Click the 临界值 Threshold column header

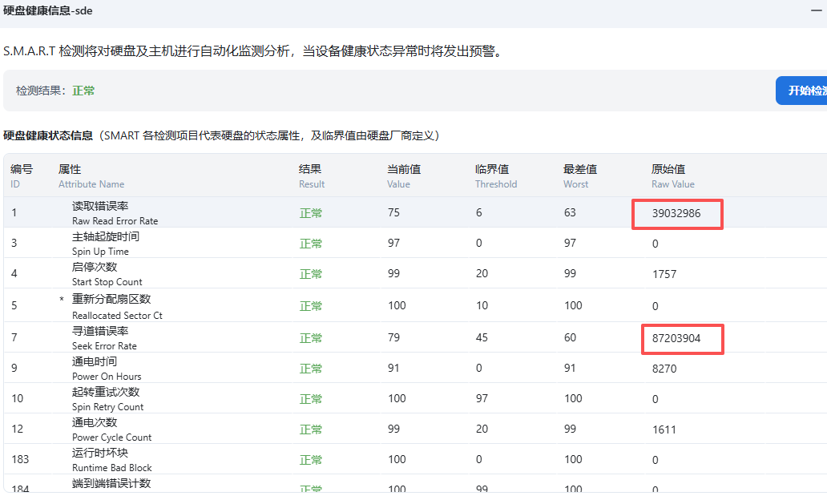point(495,176)
